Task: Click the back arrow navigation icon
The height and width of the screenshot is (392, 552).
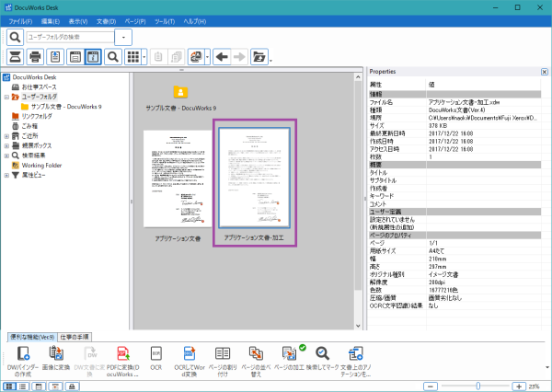Action: tap(224, 57)
